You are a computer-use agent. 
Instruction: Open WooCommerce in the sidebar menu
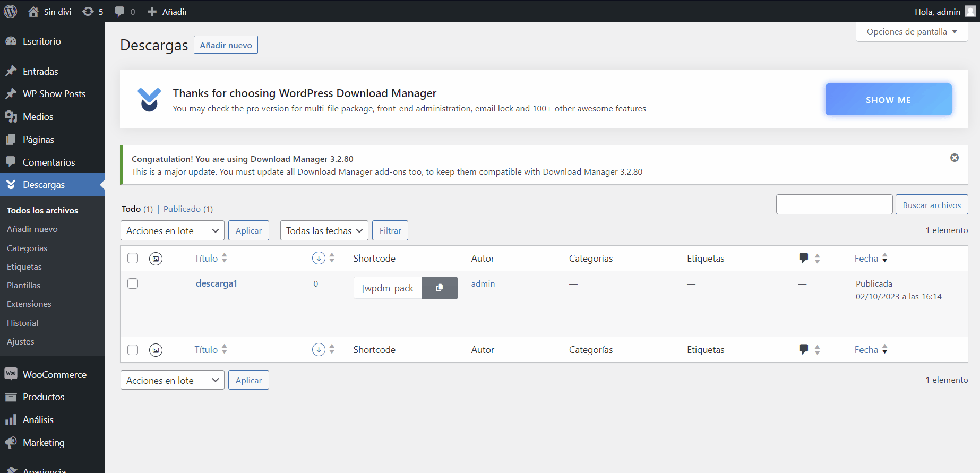click(54, 374)
